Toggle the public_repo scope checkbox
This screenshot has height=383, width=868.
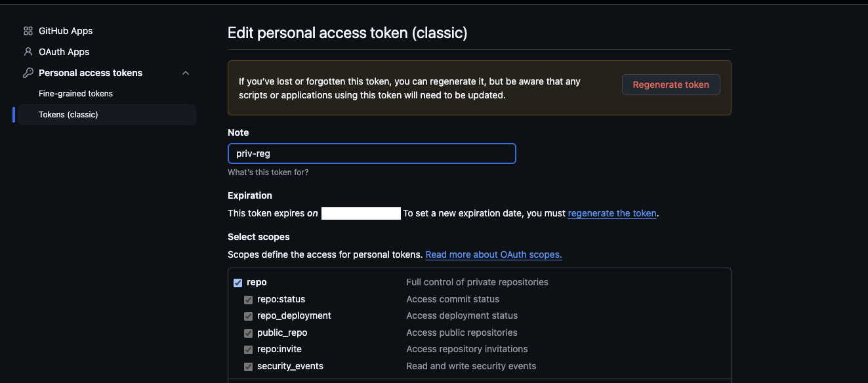tap(249, 333)
